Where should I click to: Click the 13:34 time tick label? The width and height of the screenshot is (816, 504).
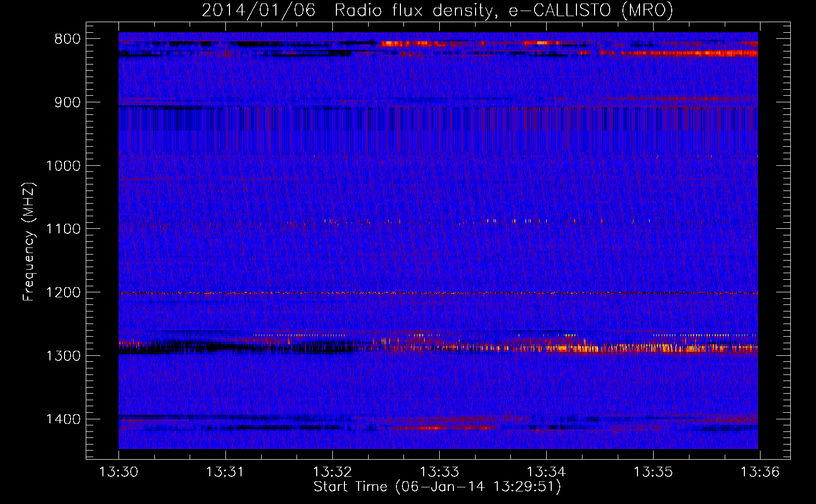[546, 472]
